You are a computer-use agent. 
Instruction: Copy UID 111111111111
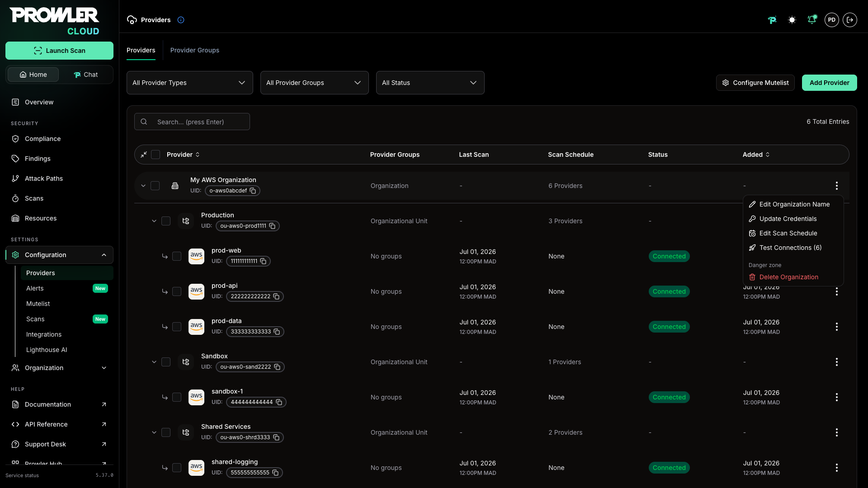coord(263,261)
